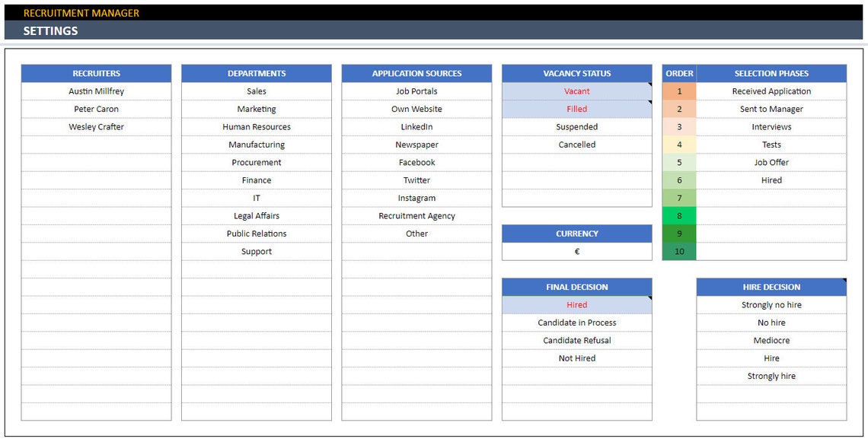
Task: Click the Tests selection phase cell
Action: (x=771, y=145)
